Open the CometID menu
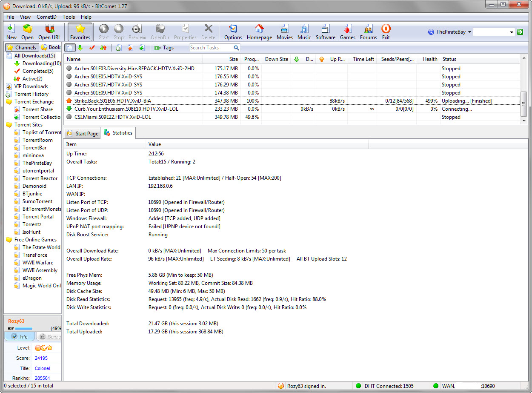 46,17
